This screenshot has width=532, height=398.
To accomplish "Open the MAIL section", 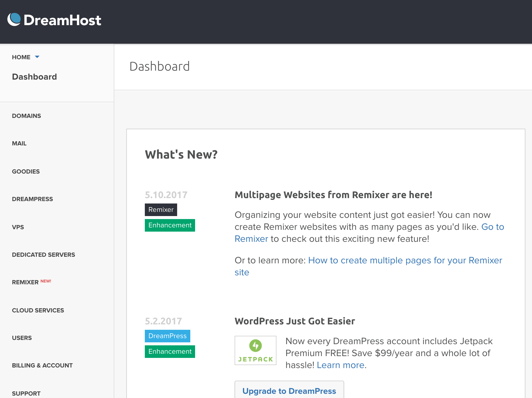I will point(19,143).
